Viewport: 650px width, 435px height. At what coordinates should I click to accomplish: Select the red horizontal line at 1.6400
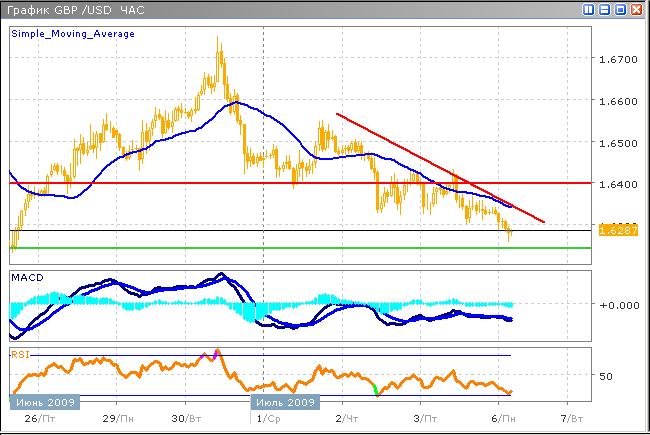pyautogui.click(x=300, y=183)
